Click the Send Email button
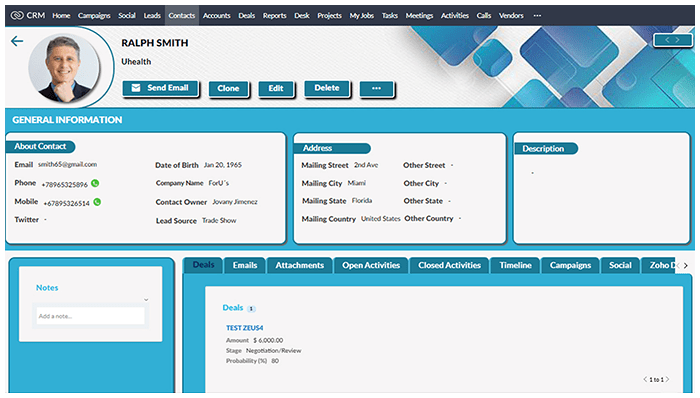This screenshot has width=700, height=398. (160, 88)
